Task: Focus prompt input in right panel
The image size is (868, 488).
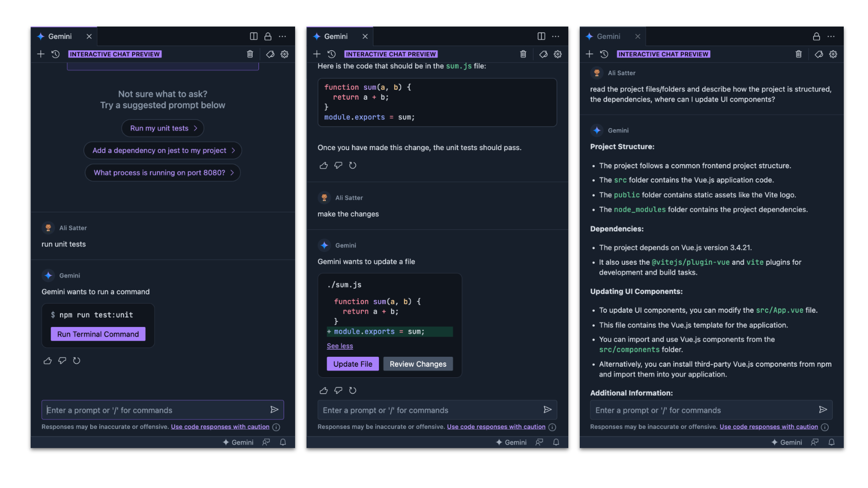Action: pyautogui.click(x=711, y=410)
